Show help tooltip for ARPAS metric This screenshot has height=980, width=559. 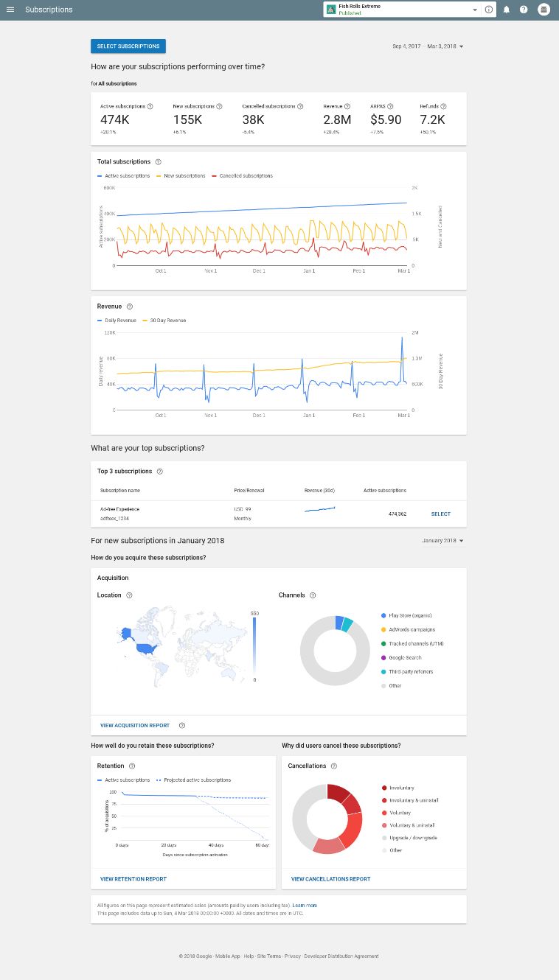tap(390, 106)
